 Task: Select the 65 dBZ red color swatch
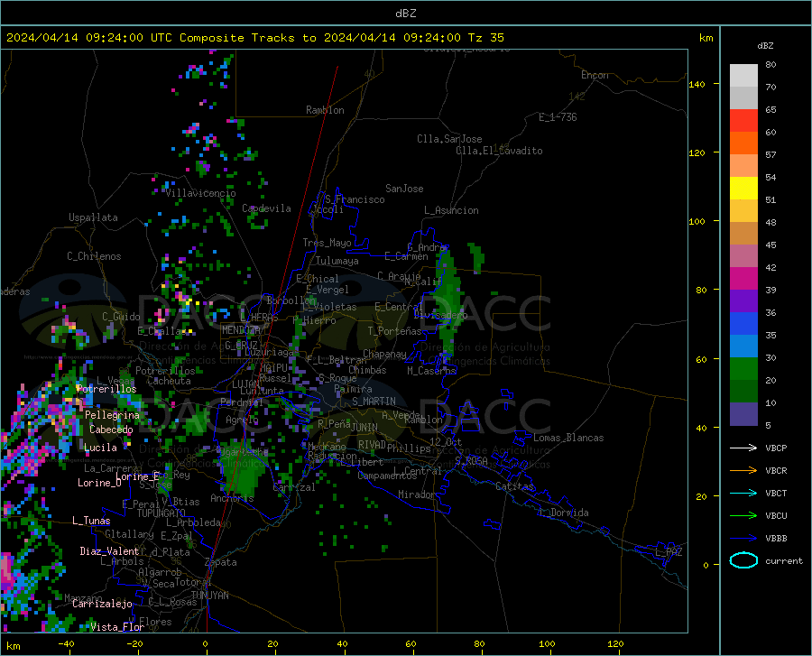(x=743, y=121)
